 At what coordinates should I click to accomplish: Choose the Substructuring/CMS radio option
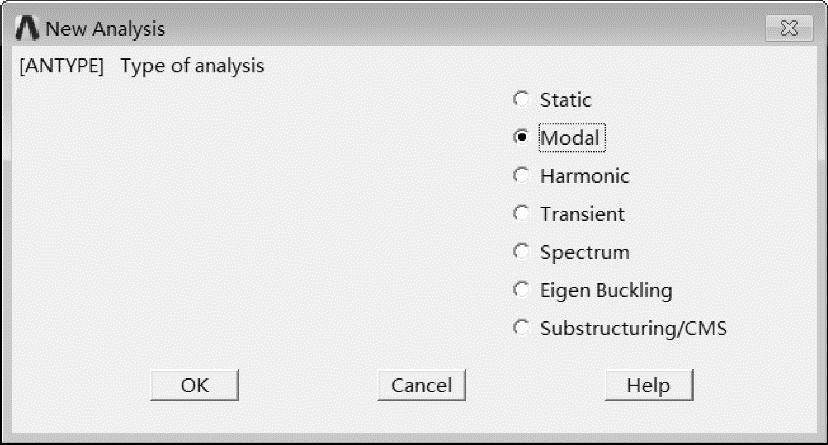pos(521,327)
